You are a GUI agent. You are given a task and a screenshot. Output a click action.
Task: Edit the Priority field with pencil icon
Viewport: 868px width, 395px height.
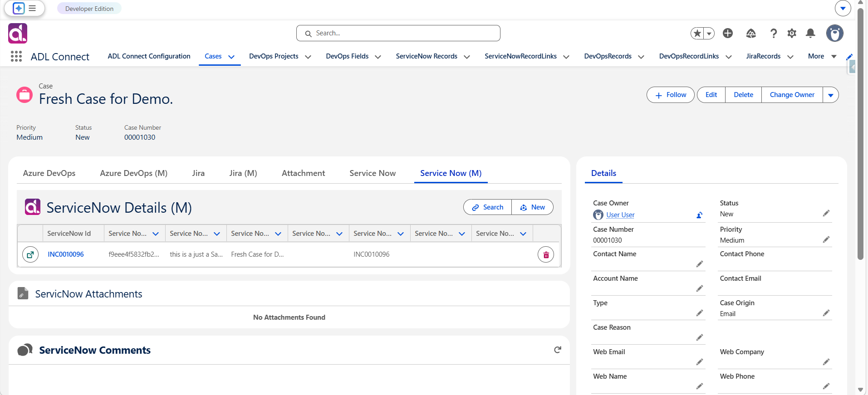[826, 239]
